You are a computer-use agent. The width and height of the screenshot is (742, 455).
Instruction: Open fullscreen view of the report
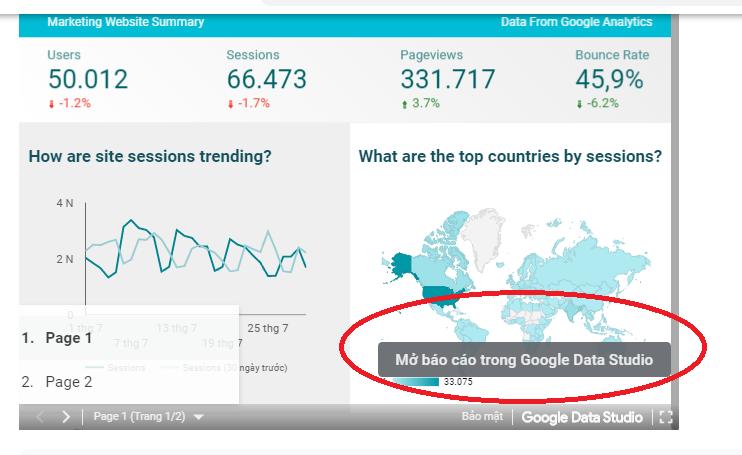(x=665, y=417)
